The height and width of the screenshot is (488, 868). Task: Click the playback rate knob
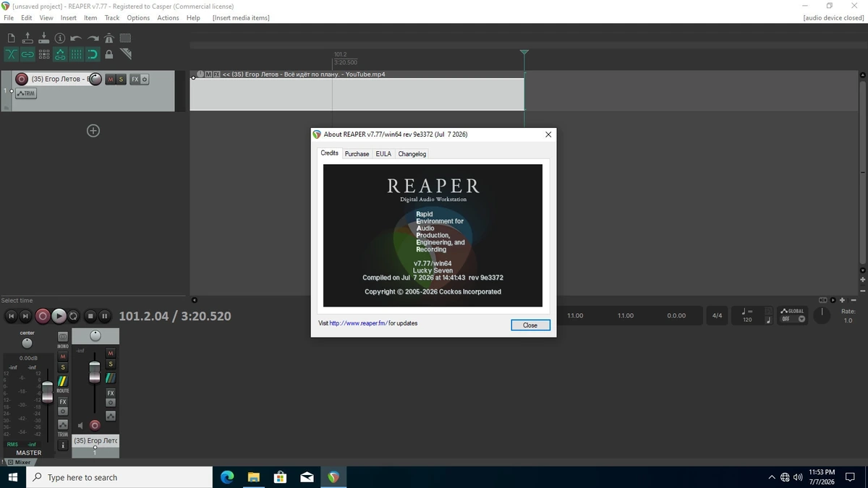click(x=822, y=315)
